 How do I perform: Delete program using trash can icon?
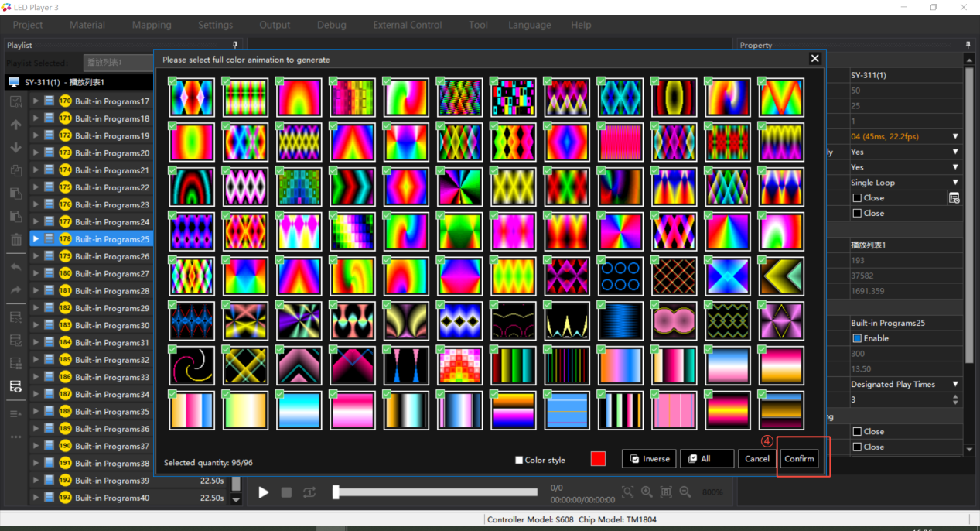point(15,239)
